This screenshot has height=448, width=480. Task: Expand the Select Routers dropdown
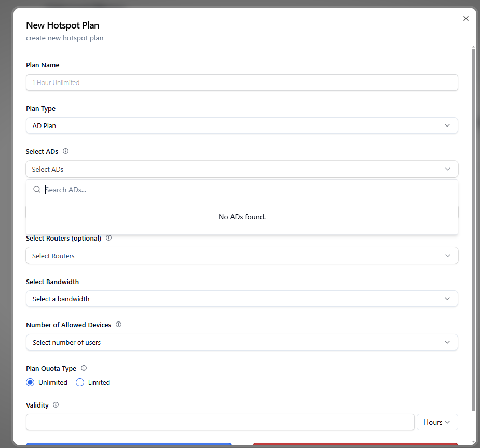coord(242,256)
